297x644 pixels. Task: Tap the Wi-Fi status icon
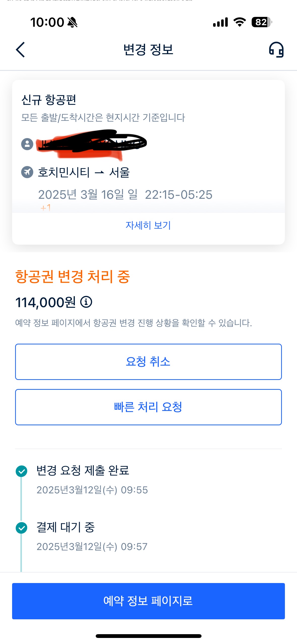pos(240,22)
